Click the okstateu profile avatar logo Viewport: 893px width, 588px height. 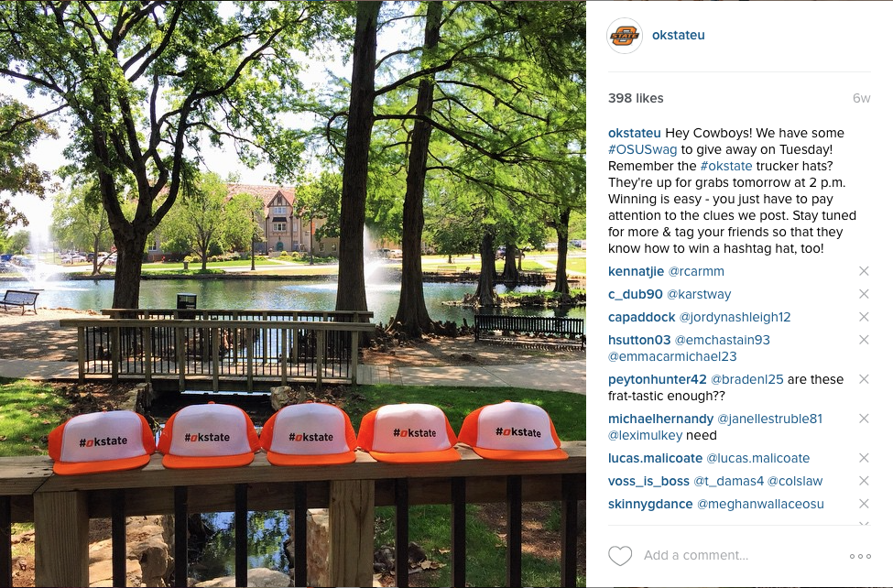tap(625, 36)
